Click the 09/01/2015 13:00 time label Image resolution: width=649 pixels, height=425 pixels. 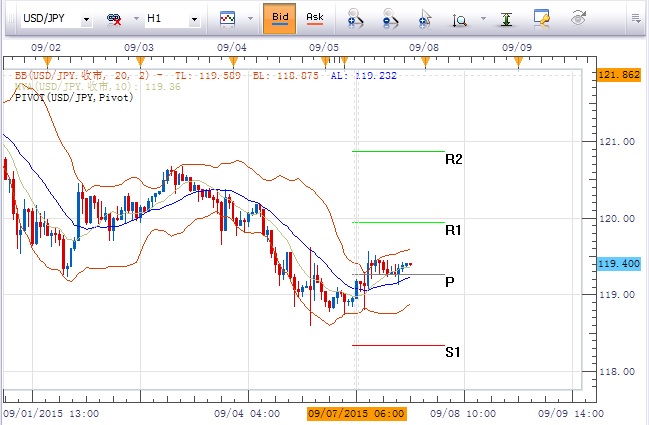[x=51, y=413]
